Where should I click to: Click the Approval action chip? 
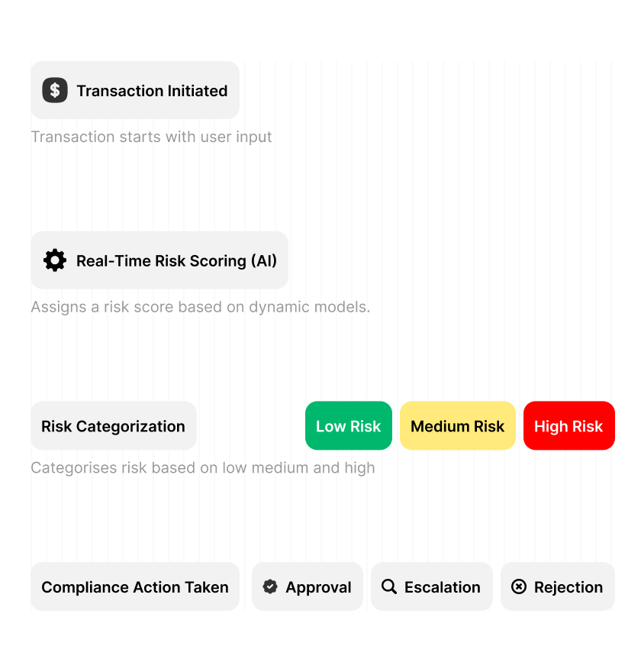click(308, 586)
